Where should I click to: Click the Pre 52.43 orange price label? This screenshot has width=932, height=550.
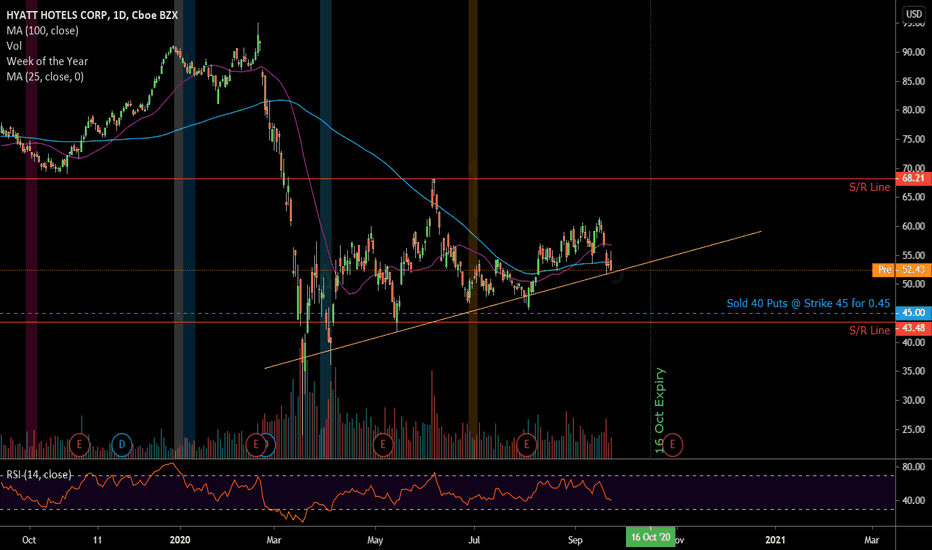(x=902, y=270)
